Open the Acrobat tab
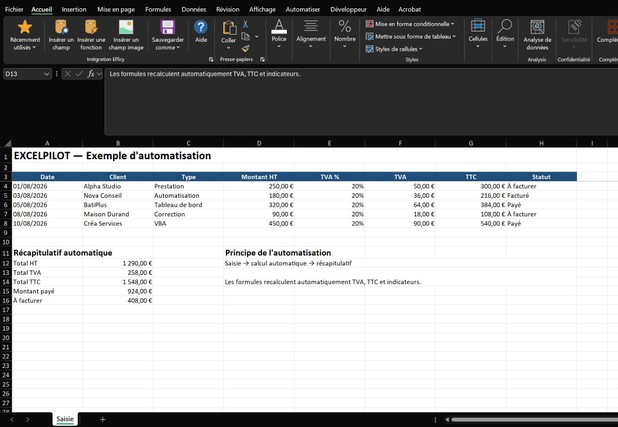618x427 pixels. click(410, 9)
